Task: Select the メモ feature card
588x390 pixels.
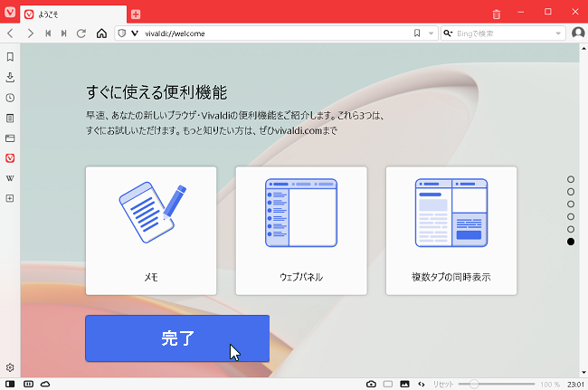Action: pyautogui.click(x=151, y=231)
